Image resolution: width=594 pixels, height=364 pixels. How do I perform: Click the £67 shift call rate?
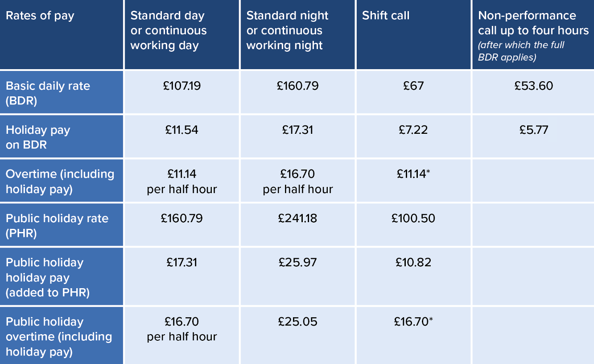(x=414, y=86)
